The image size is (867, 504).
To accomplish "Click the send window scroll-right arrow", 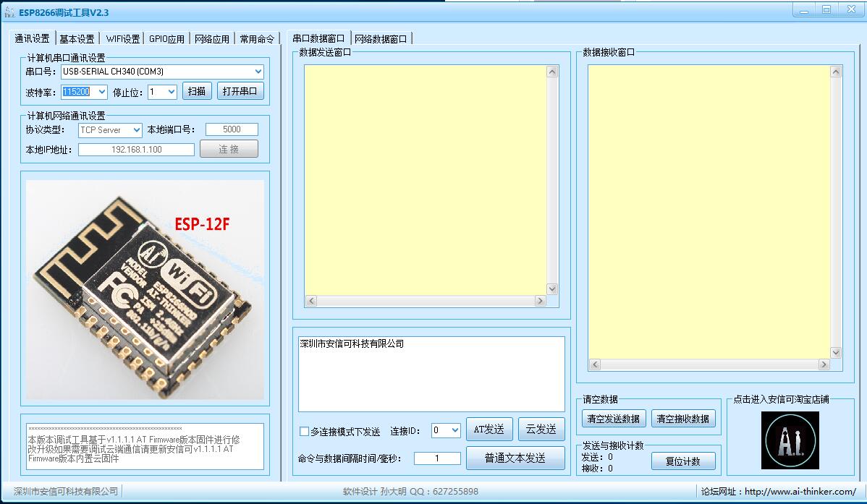I will [540, 301].
